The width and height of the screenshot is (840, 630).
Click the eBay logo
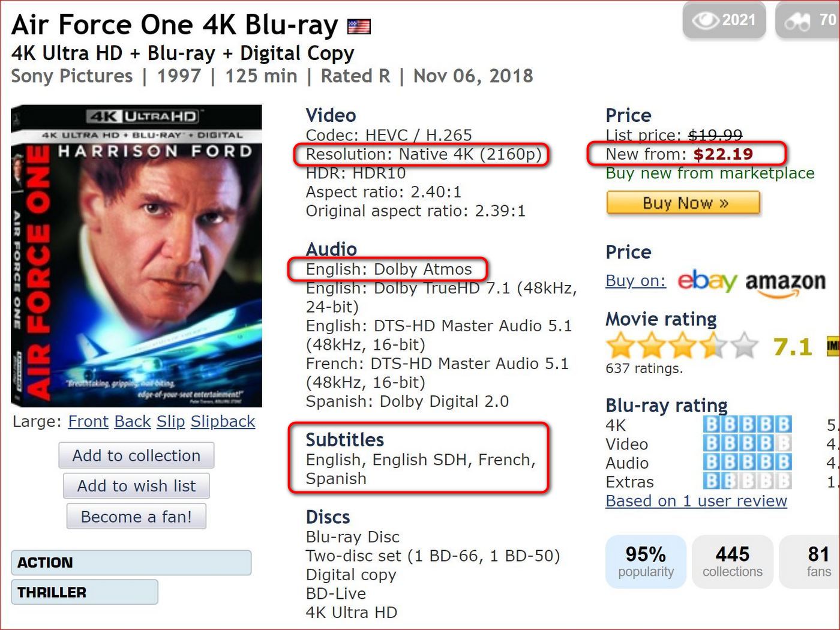pyautogui.click(x=707, y=281)
